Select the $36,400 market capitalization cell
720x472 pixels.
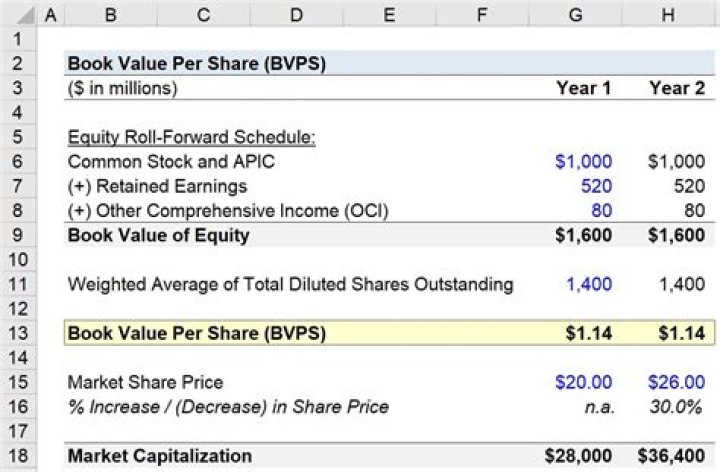[677, 456]
